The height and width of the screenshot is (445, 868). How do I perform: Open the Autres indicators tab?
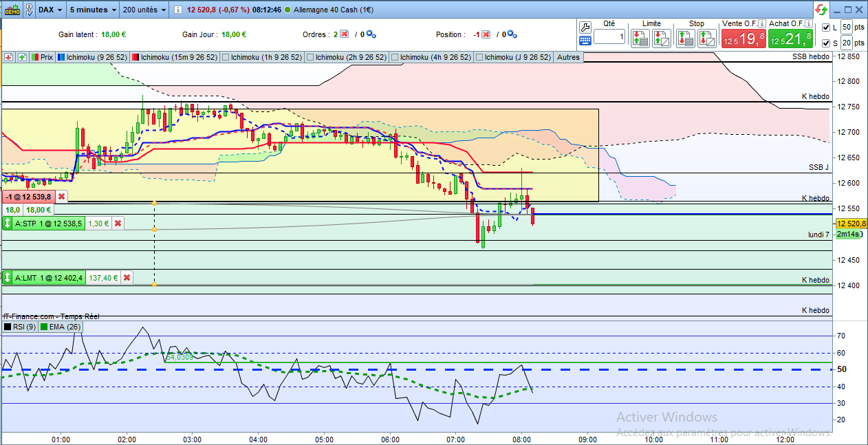pos(568,57)
